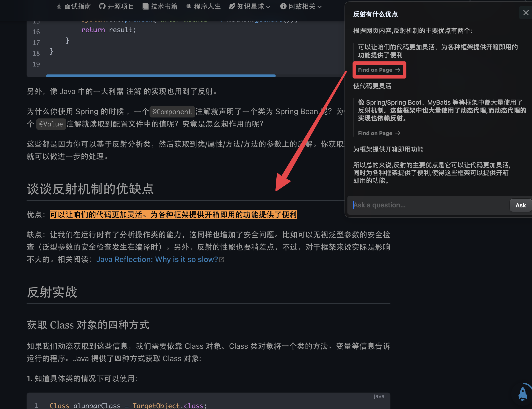Click the first Find on Page button

click(379, 70)
